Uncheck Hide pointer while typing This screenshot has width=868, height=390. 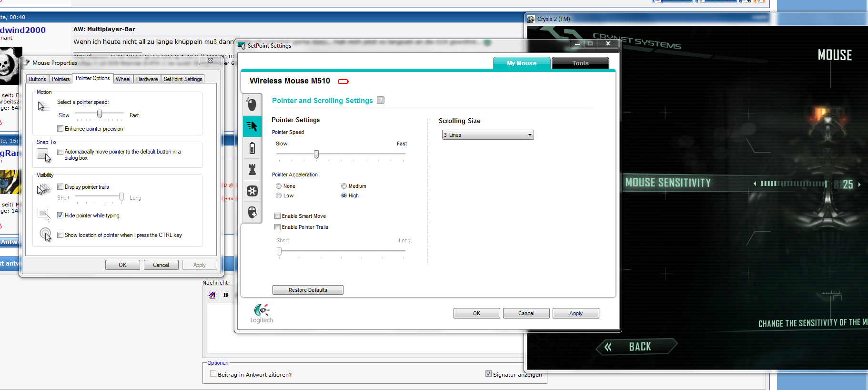60,216
